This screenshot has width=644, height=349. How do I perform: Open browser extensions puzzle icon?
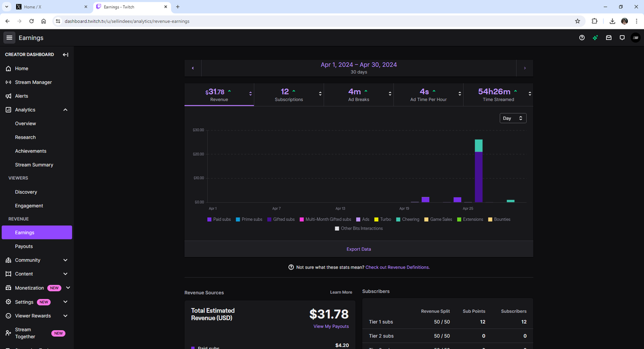point(595,21)
